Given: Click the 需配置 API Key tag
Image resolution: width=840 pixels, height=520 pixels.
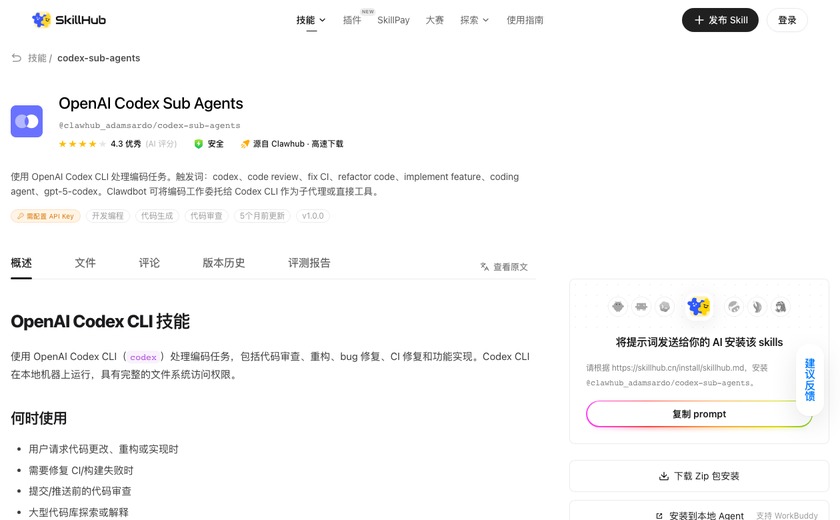Looking at the screenshot, I should [x=46, y=216].
